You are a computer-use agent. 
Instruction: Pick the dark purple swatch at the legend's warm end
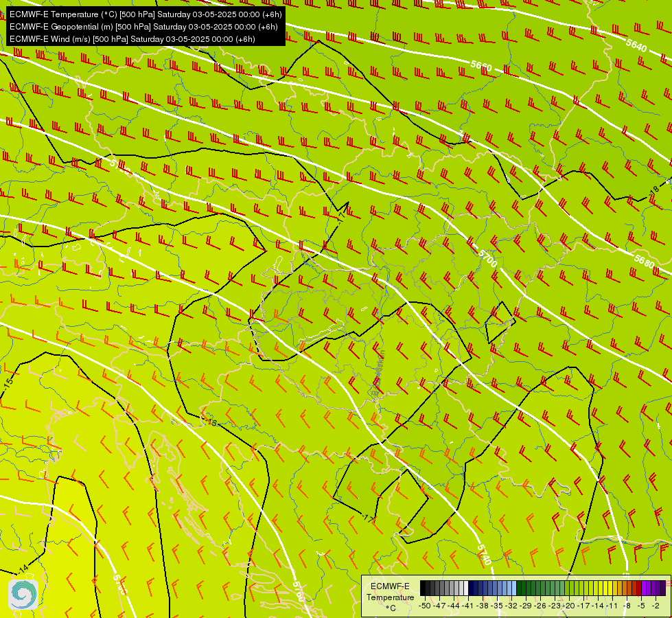pos(663,588)
